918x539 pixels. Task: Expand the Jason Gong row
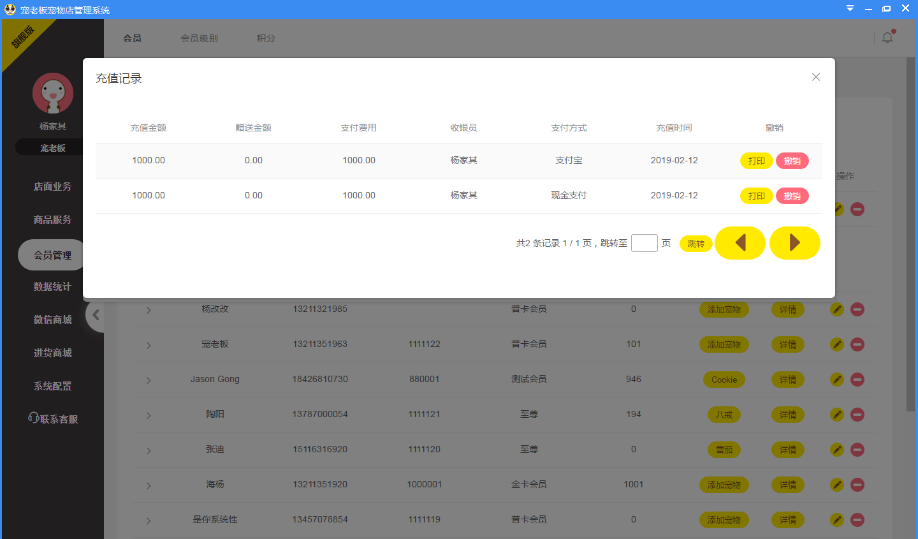pyautogui.click(x=149, y=380)
